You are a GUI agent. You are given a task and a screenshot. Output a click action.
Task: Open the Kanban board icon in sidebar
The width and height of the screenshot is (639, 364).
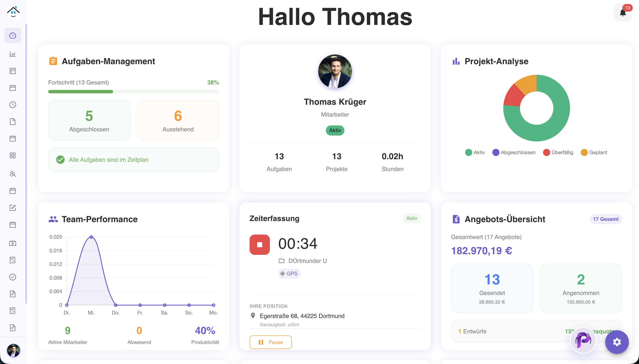point(13,71)
